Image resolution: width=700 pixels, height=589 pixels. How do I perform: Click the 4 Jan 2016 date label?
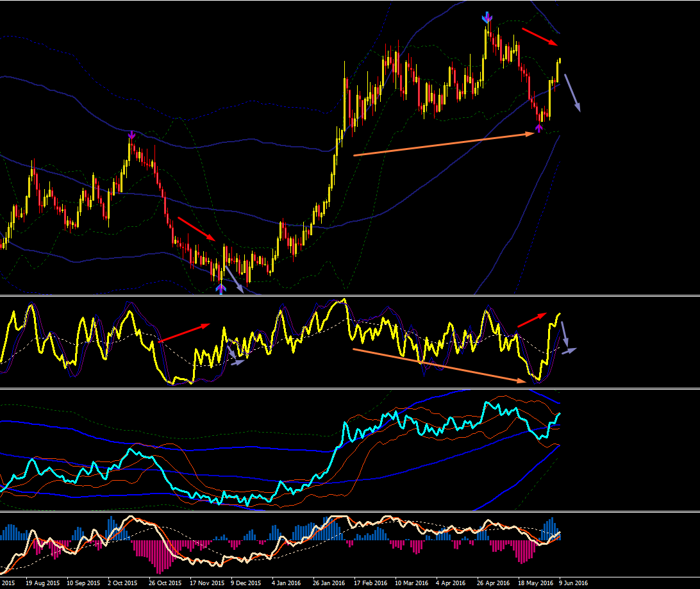[x=286, y=583]
